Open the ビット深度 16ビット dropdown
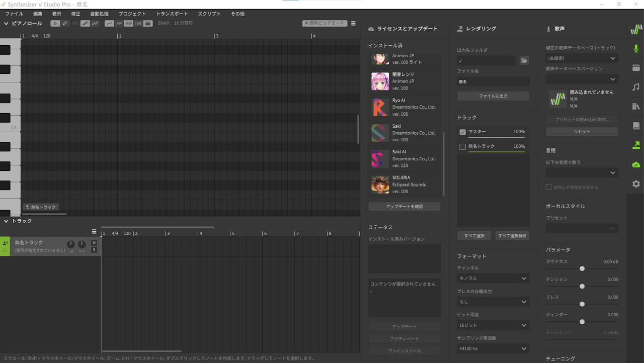The width and height of the screenshot is (644, 363). point(493,325)
